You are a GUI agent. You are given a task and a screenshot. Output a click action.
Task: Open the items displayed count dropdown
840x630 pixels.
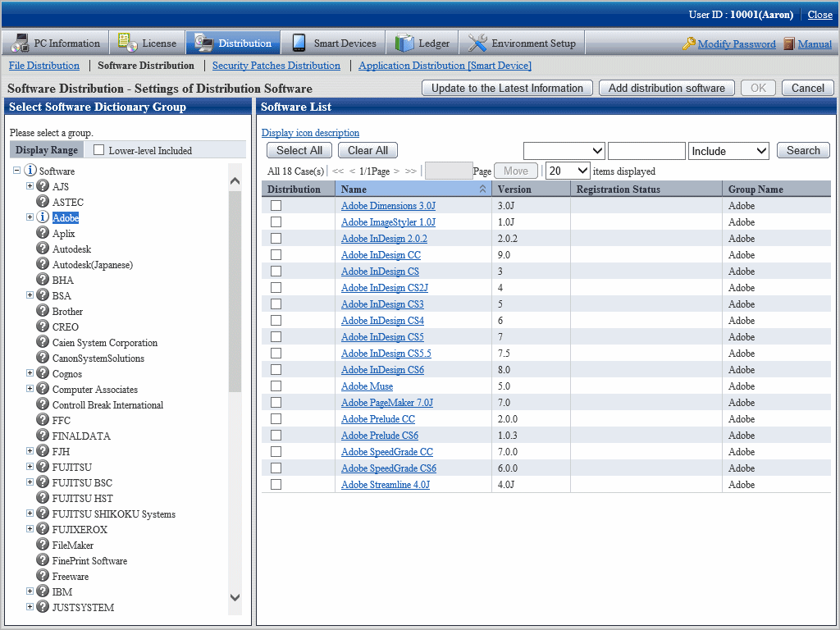coord(568,171)
